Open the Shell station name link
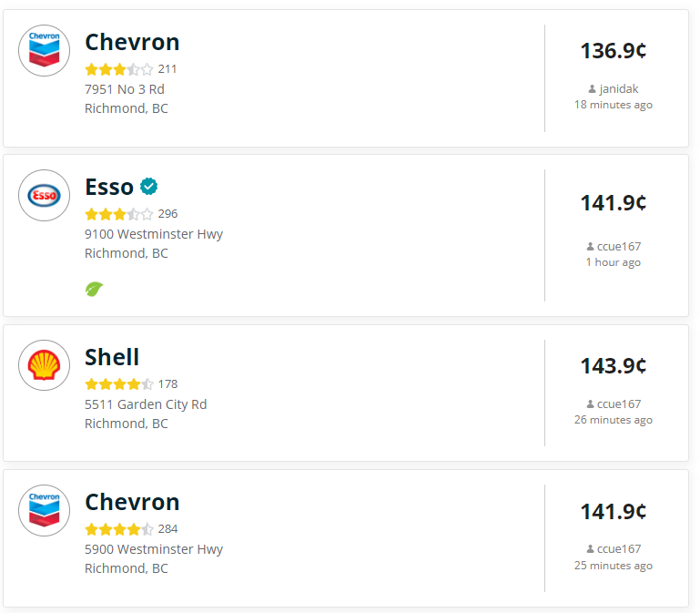The image size is (700, 613). pos(112,357)
